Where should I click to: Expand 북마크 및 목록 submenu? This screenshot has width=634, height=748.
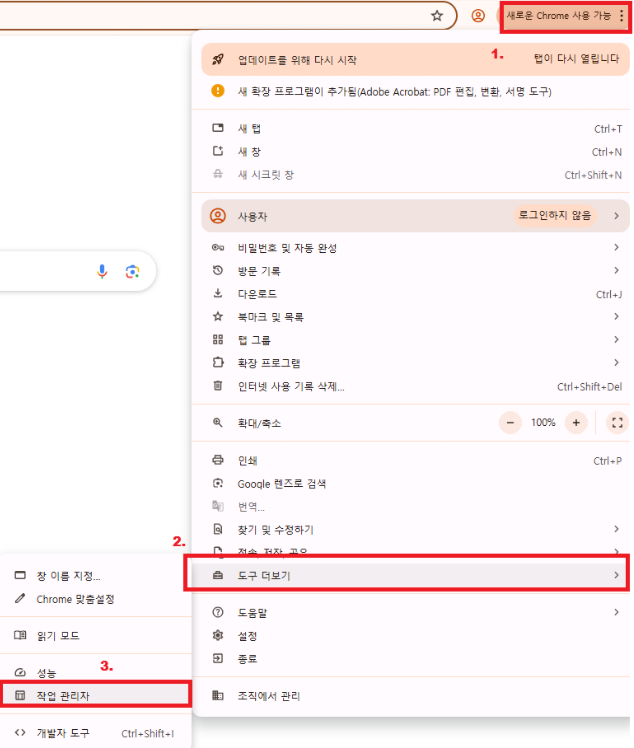point(411,317)
